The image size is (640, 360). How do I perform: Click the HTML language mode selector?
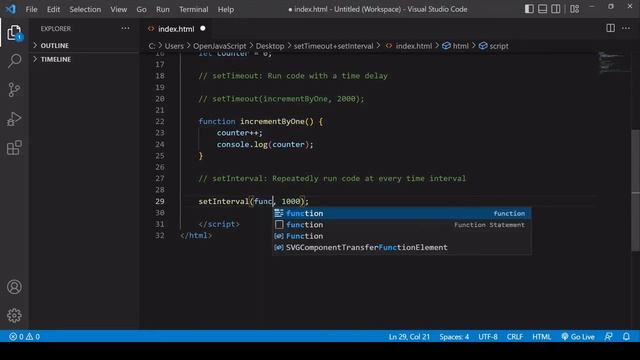(x=542, y=337)
